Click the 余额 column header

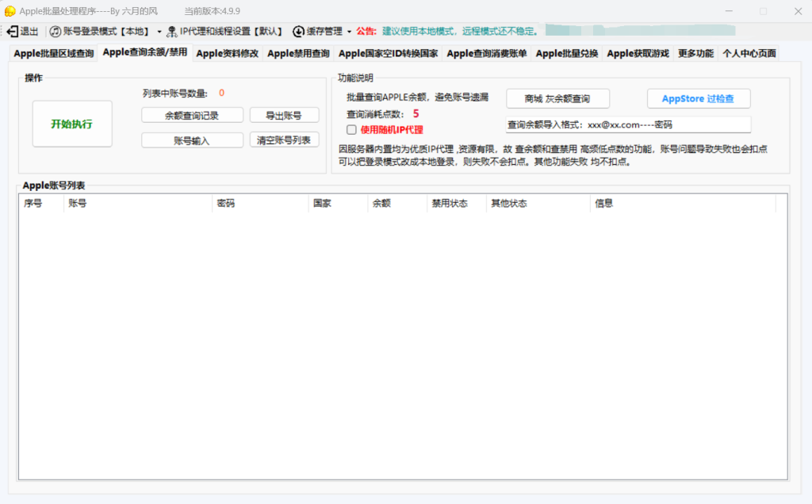pyautogui.click(x=381, y=204)
